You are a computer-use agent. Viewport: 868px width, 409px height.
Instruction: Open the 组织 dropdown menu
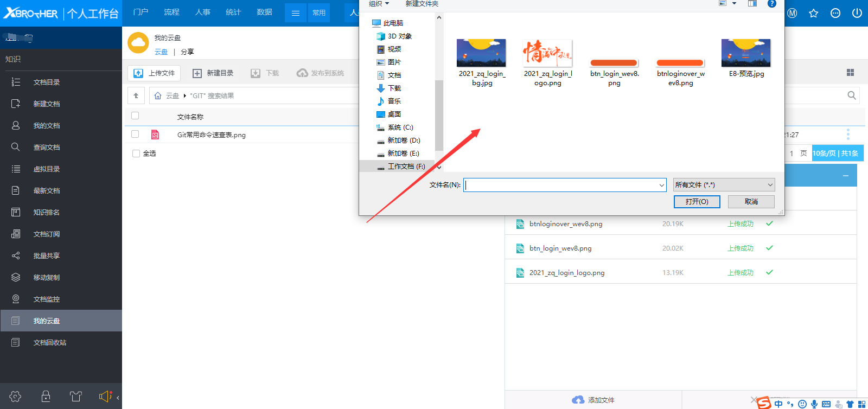(379, 4)
